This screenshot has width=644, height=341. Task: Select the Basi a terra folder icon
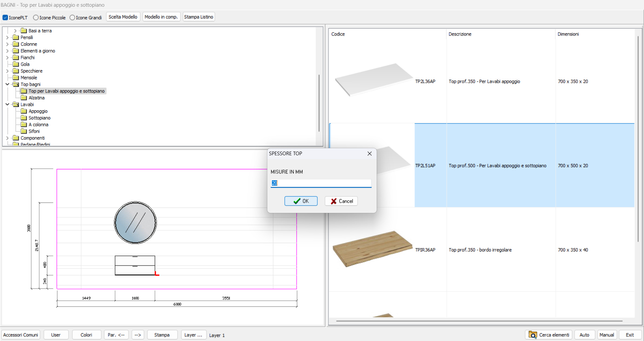point(24,31)
